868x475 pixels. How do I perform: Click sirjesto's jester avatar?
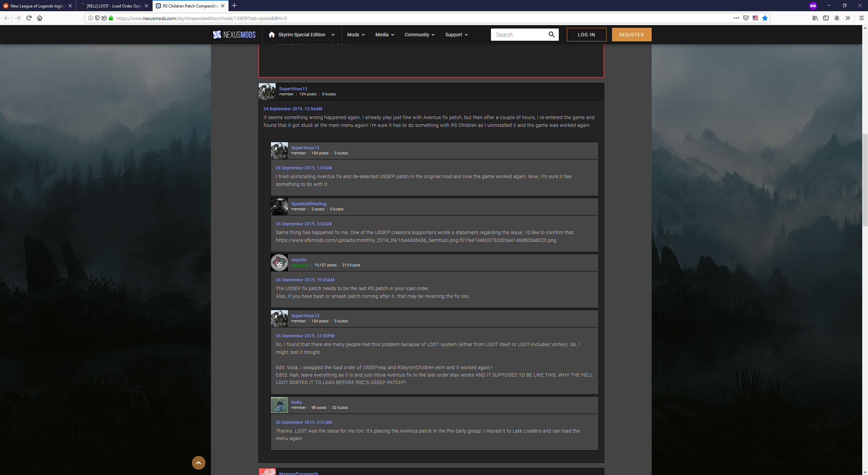pyautogui.click(x=279, y=263)
